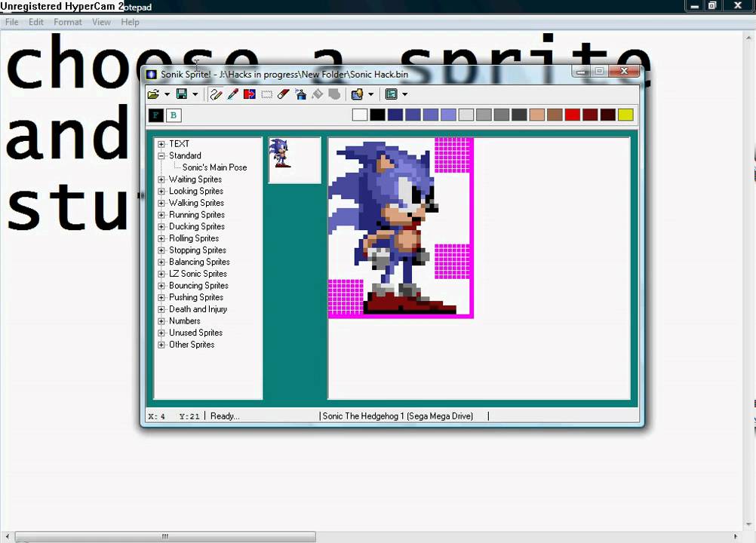This screenshot has height=543, width=756.
Task: Restore down the Notepad window
Action: tap(711, 6)
